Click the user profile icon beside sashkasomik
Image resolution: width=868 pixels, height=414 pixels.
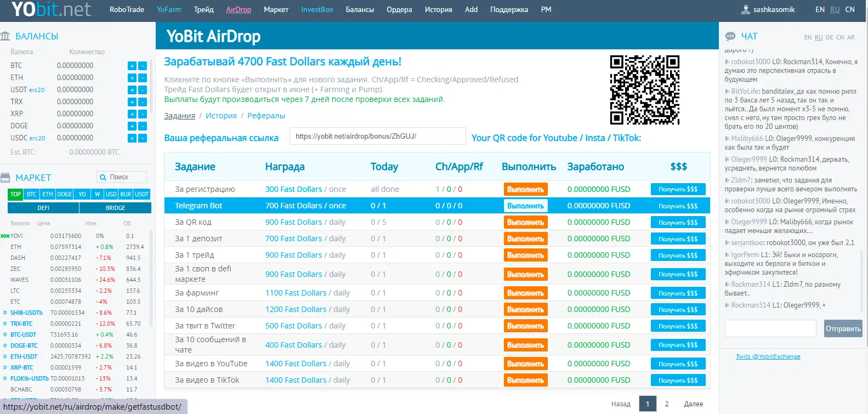[x=746, y=9]
